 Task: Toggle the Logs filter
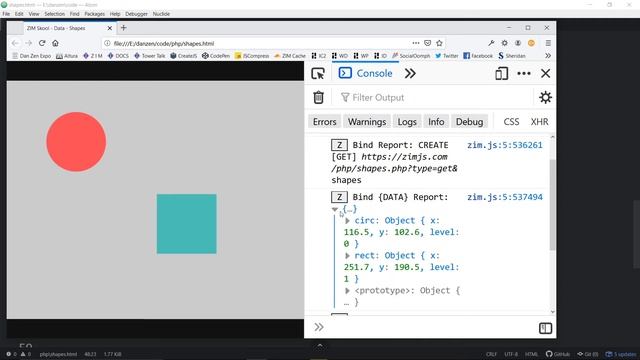coord(407,122)
